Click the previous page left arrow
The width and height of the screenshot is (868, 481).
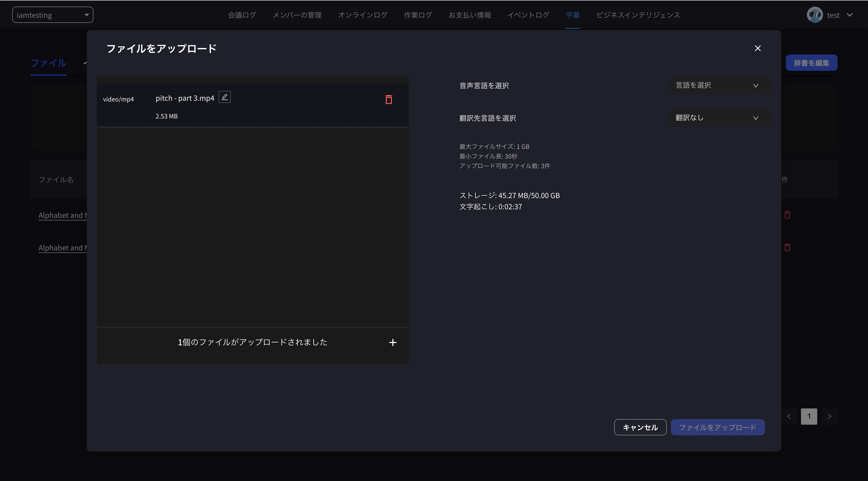pos(789,416)
